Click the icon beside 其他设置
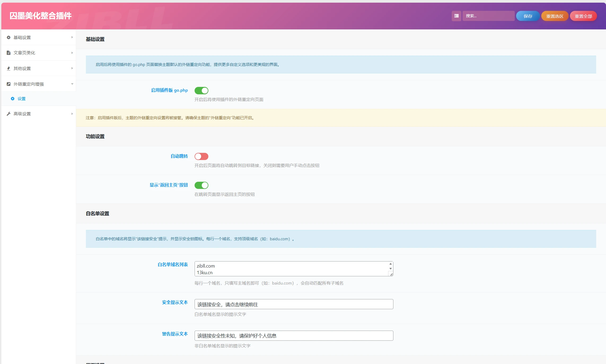 (8, 68)
